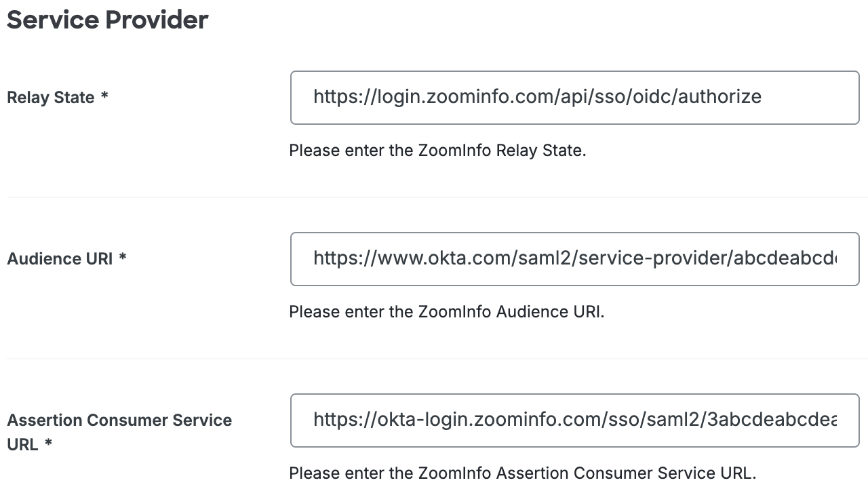Click the okta.com URL in Audience URI field
This screenshot has height=491, width=868.
[x=536, y=258]
